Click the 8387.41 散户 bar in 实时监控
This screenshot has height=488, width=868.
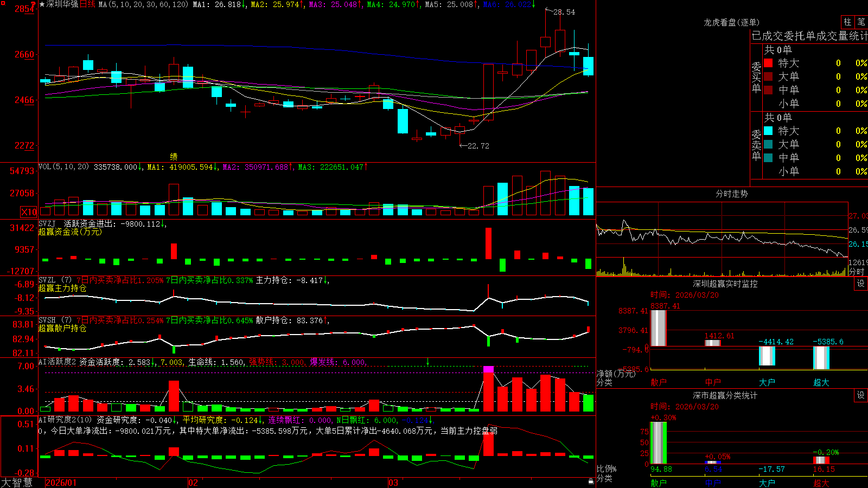pyautogui.click(x=659, y=328)
